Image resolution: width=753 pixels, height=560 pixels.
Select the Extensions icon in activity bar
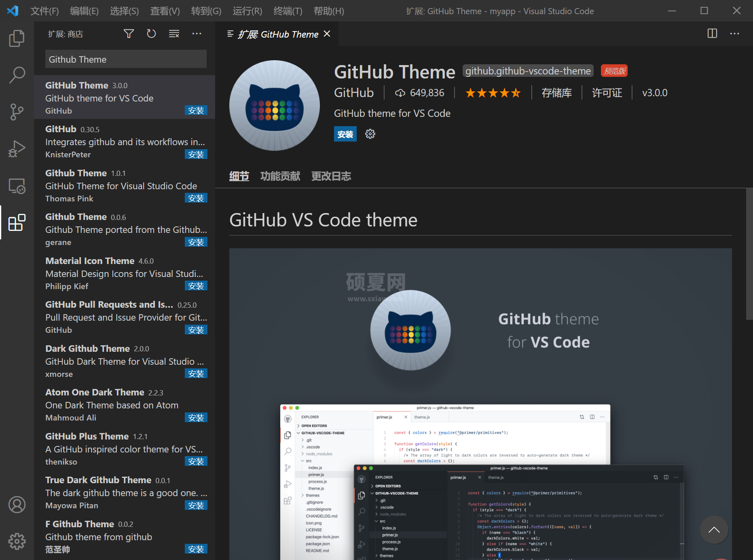point(17,222)
